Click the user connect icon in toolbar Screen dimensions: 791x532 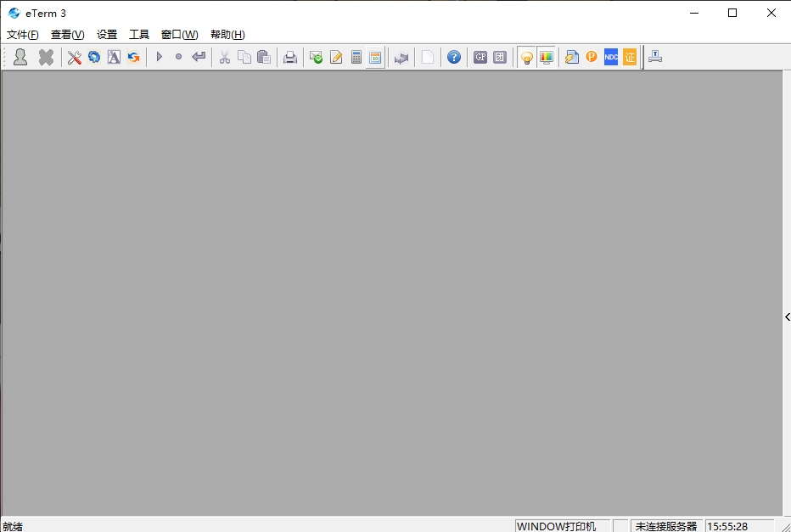20,57
